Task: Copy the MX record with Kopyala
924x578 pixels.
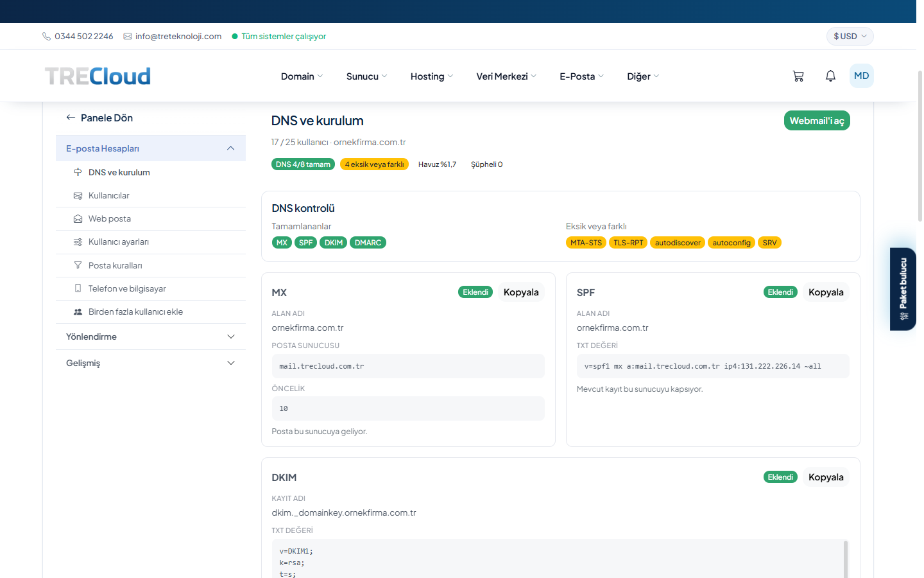Action: (521, 292)
